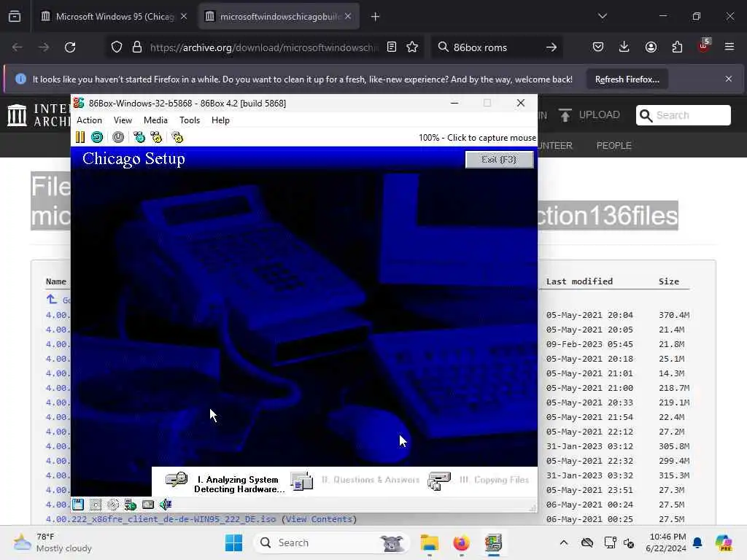Click the floppy disk status bar icon
The height and width of the screenshot is (560, 747).
[78, 505]
